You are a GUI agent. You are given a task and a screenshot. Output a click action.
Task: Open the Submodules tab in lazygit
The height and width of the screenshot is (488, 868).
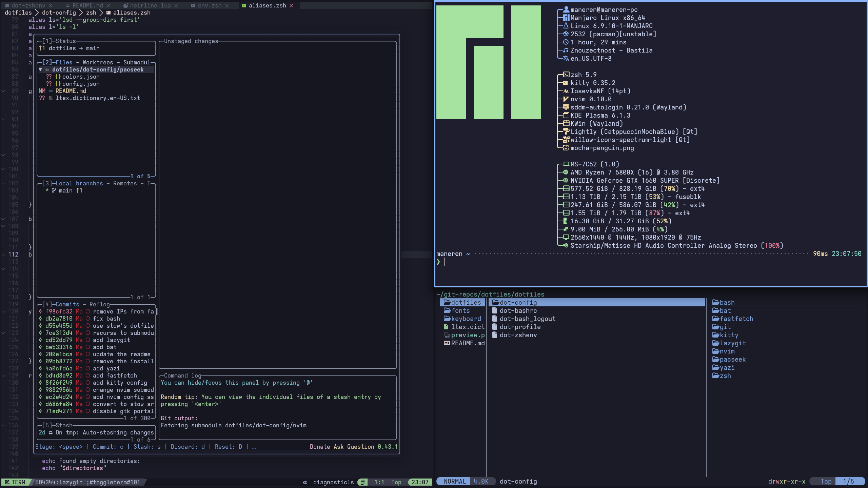[137, 62]
